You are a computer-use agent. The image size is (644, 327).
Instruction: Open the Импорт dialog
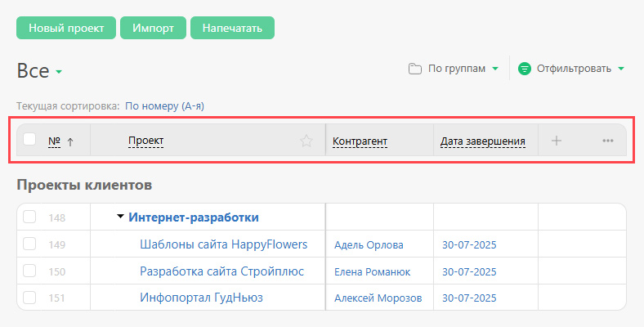153,28
